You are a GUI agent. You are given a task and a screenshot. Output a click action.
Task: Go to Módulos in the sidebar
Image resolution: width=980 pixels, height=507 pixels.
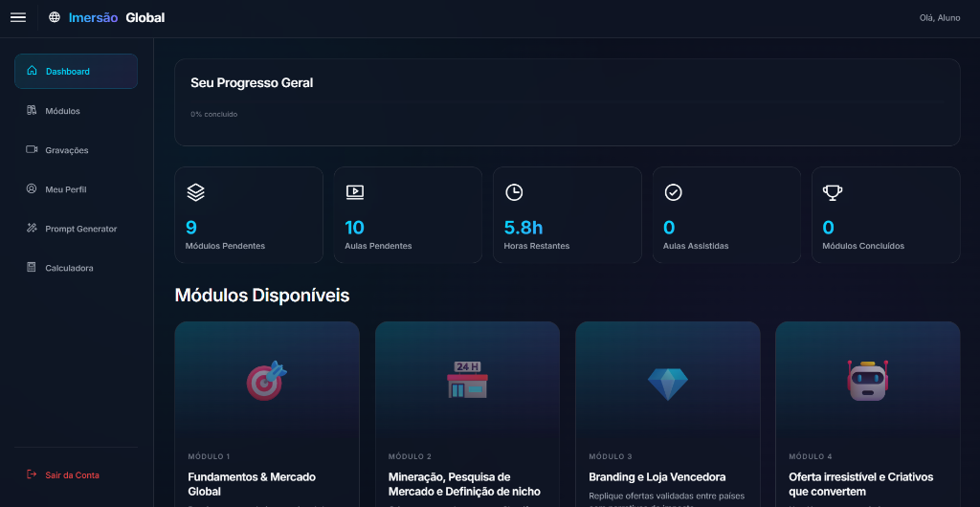[77, 111]
